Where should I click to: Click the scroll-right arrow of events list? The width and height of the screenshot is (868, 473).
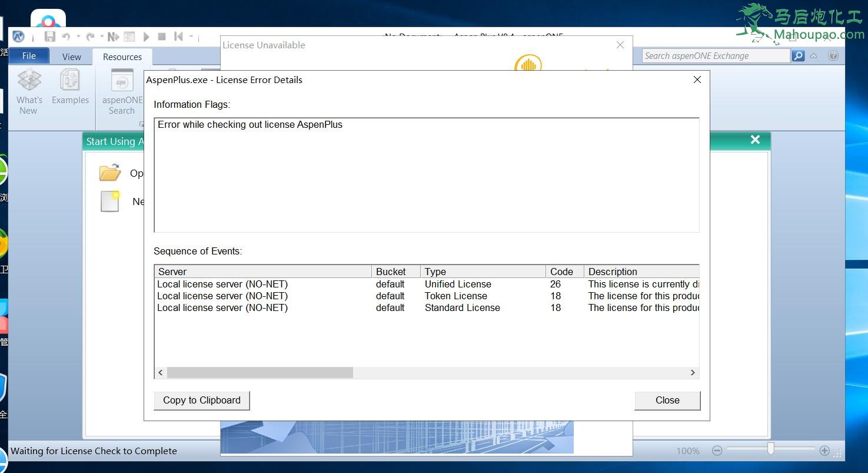click(693, 372)
